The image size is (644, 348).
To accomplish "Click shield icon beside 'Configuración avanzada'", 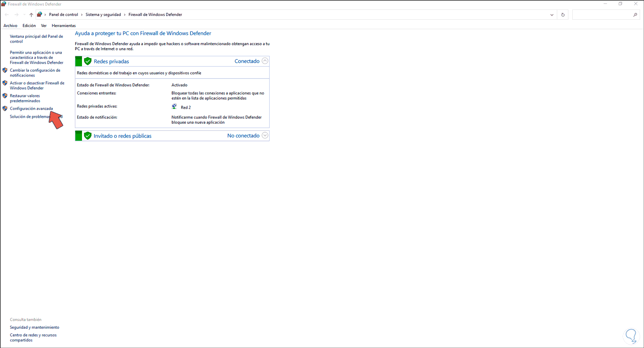I will pos(5,109).
